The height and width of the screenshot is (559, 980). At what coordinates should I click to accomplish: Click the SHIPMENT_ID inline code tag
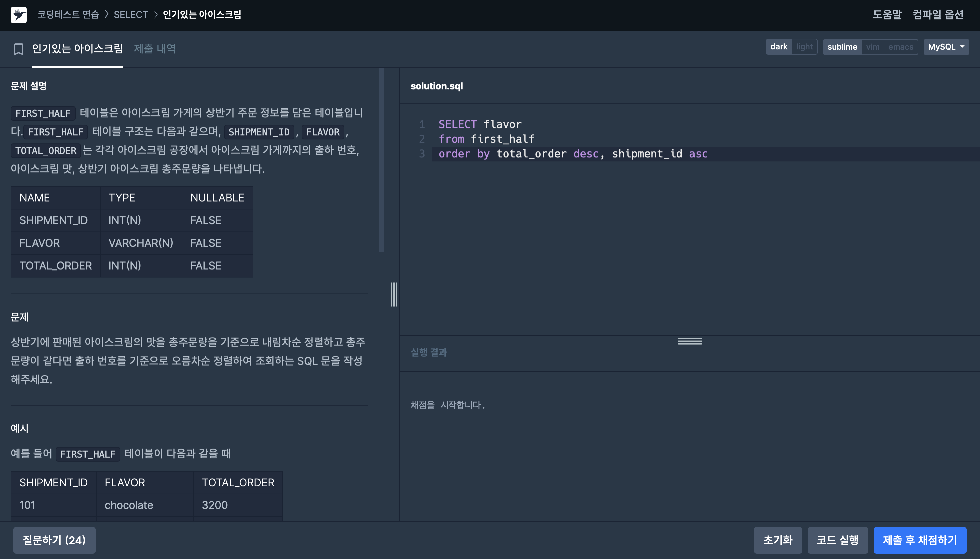pos(259,132)
